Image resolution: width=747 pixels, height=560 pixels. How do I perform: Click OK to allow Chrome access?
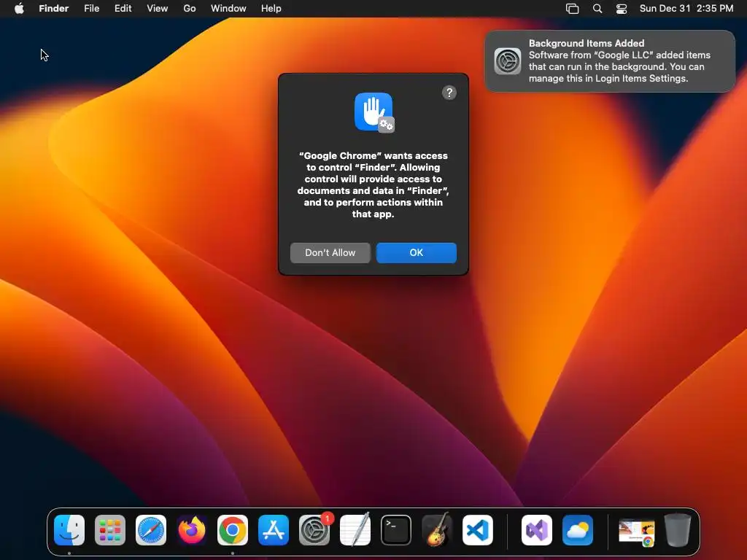[417, 253]
